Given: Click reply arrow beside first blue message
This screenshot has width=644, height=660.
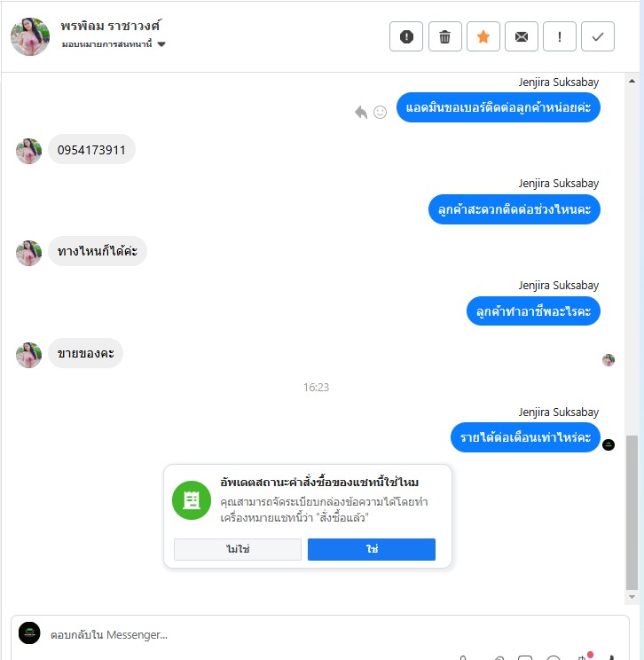Looking at the screenshot, I should point(361,112).
